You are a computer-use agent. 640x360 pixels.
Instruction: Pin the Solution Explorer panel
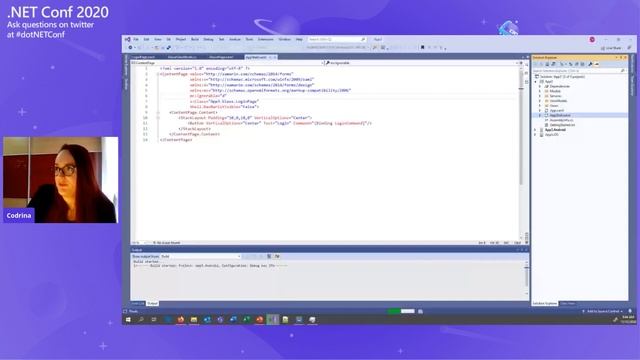click(x=621, y=58)
